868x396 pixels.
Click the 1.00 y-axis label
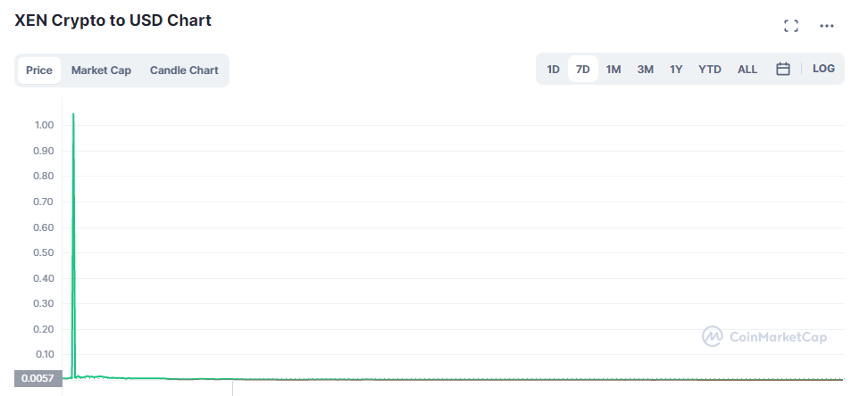[x=44, y=125]
